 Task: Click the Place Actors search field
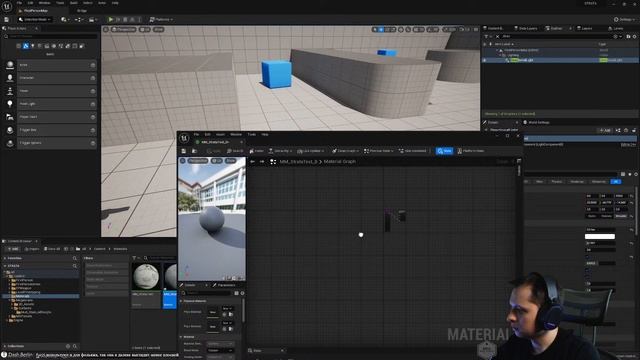tap(51, 36)
